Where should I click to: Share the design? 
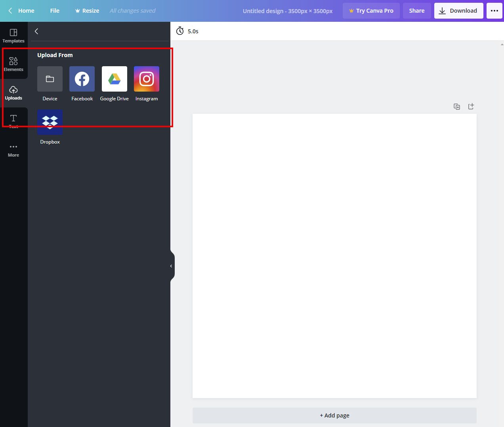[x=417, y=11]
